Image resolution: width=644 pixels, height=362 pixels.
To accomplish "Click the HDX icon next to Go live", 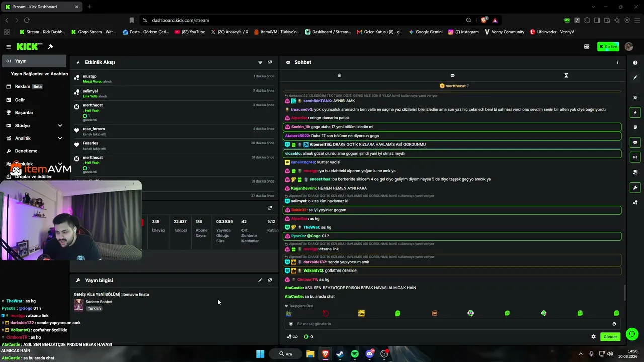I will click(x=587, y=47).
